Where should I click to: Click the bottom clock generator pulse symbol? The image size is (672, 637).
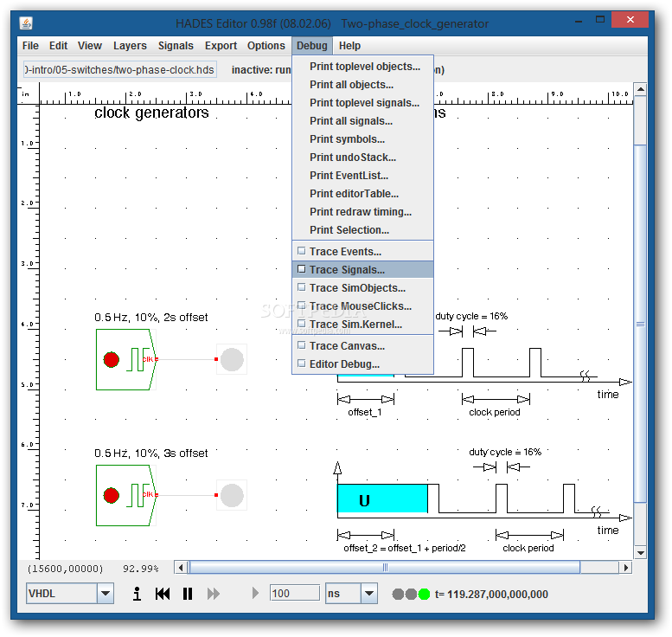coord(138,495)
